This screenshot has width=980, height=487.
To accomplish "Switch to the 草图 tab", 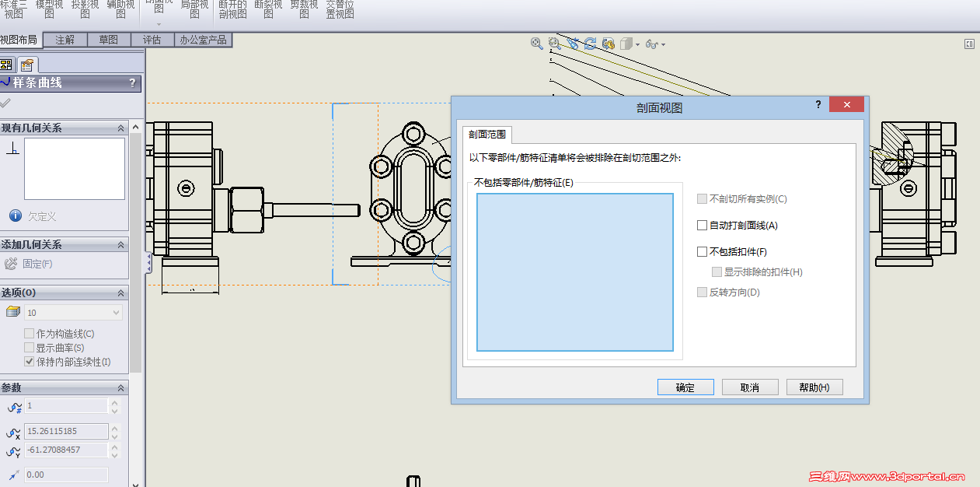I will pyautogui.click(x=109, y=40).
